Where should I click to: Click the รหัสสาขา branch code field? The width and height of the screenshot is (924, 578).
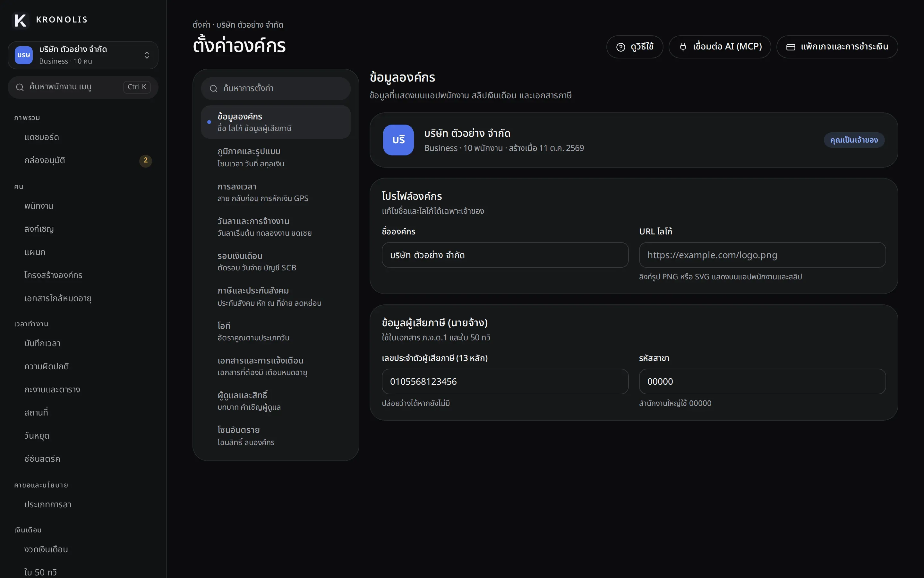point(763,381)
